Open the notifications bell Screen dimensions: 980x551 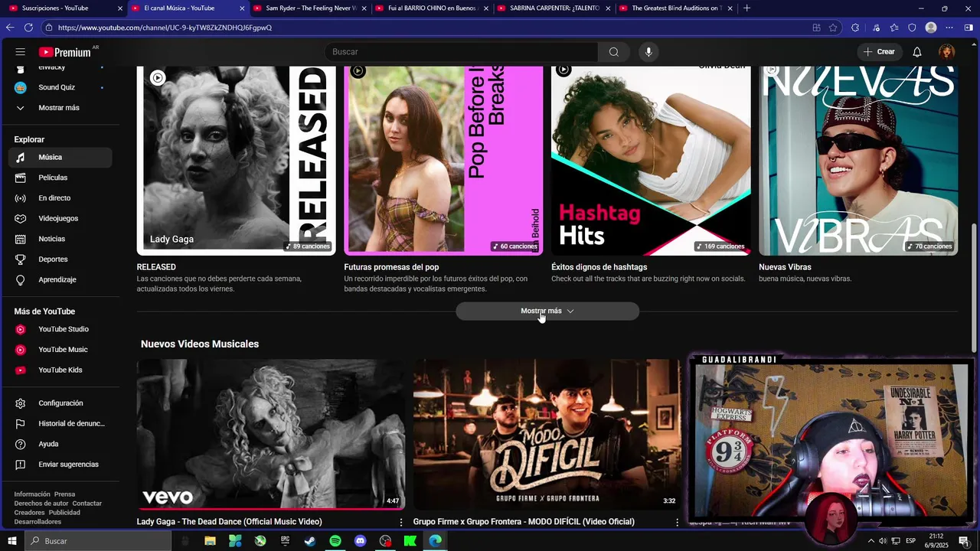tap(916, 52)
